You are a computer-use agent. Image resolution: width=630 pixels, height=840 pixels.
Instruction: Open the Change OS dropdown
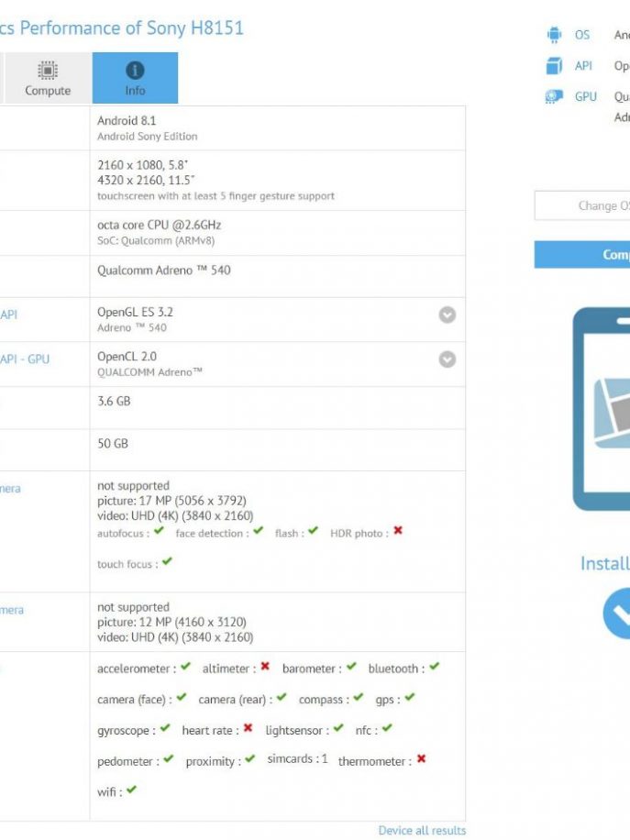pos(583,205)
